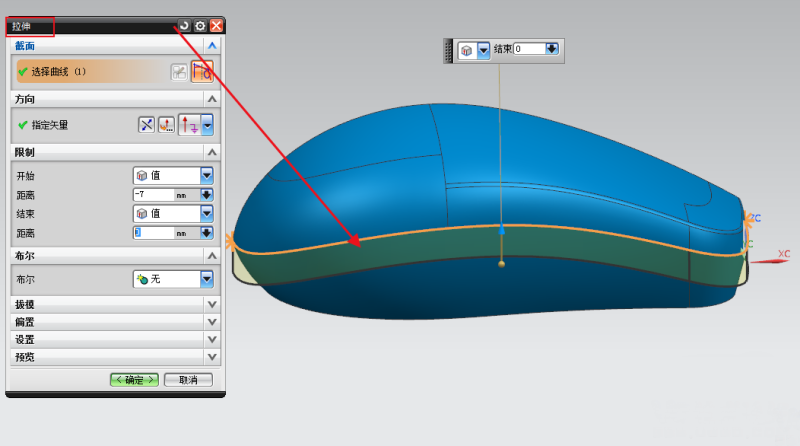Click the 取消 cancel button
Viewport: 800px width, 446px height.
click(x=188, y=380)
